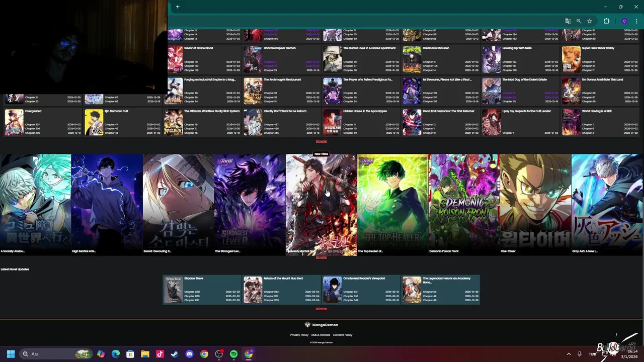Click the taskbar search box Ara

coord(55,354)
